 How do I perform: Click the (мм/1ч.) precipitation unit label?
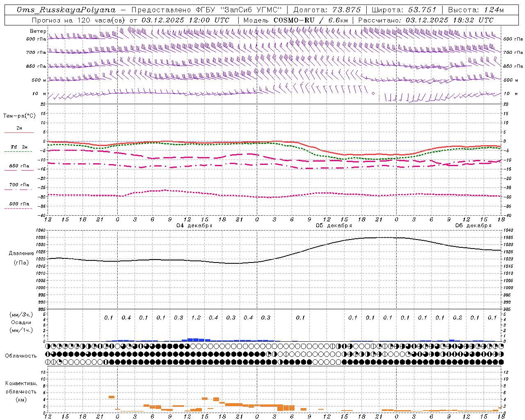tap(21, 330)
